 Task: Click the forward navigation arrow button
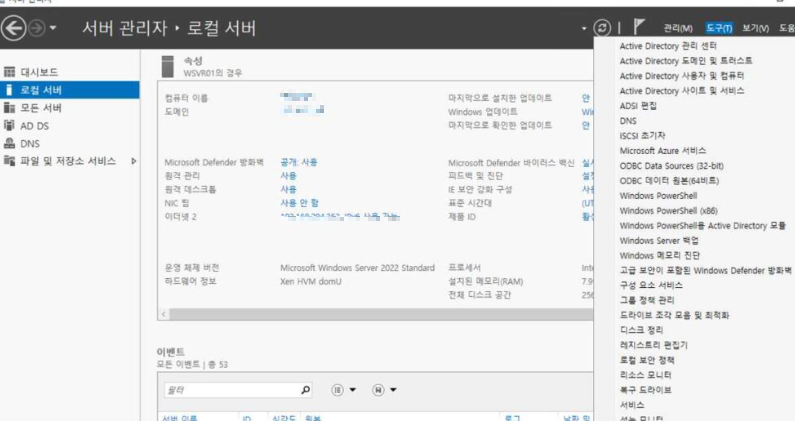coord(37,28)
